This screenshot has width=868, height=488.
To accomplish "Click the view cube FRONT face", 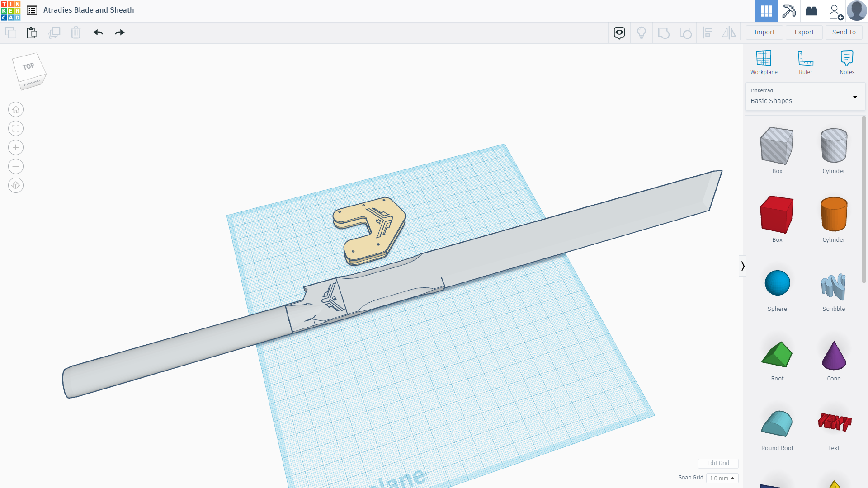I will pyautogui.click(x=33, y=83).
